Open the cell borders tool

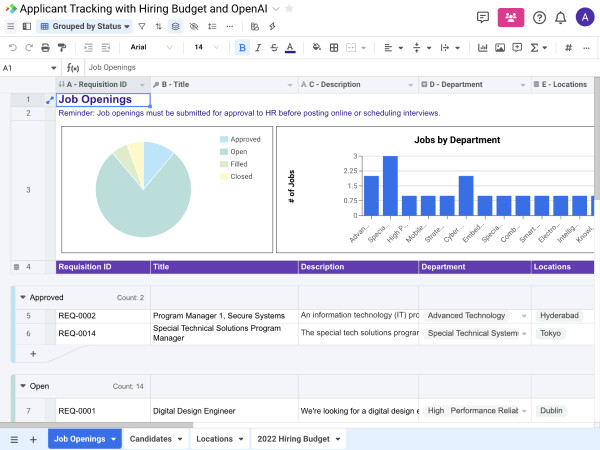[334, 47]
